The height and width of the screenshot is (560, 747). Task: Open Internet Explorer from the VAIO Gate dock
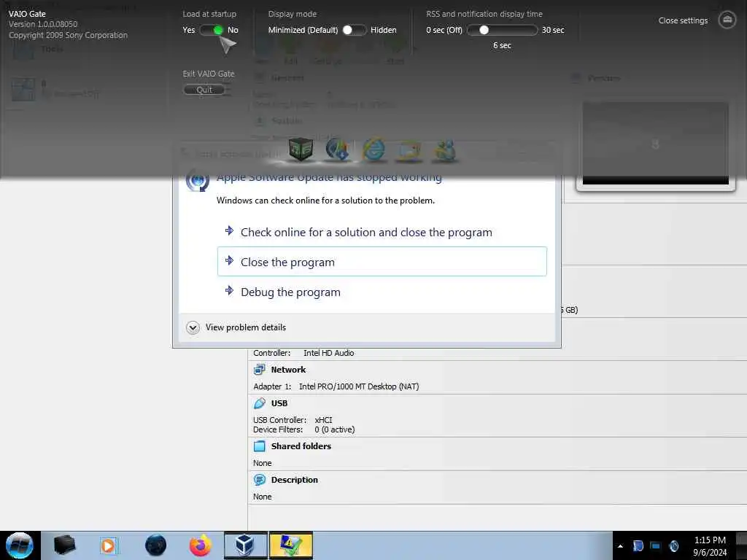pos(374,149)
